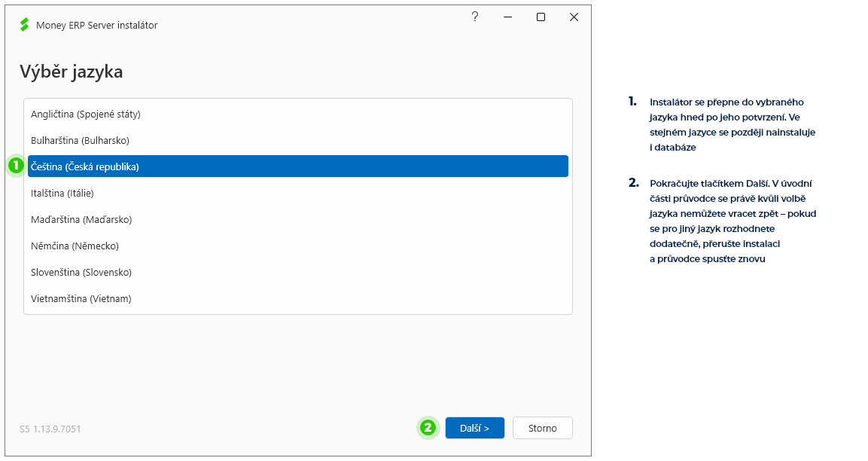Pick Italština (Itálie) language
This screenshot has height=461, width=868.
click(x=298, y=194)
